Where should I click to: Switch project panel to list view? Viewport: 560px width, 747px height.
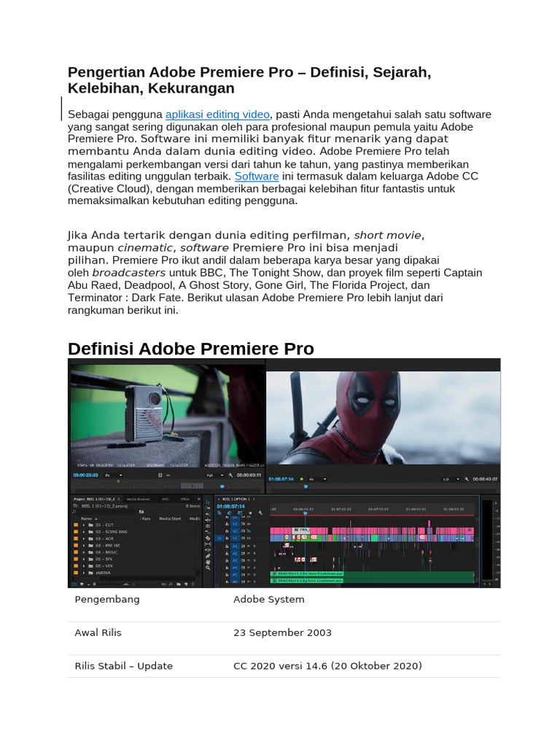tap(74, 584)
